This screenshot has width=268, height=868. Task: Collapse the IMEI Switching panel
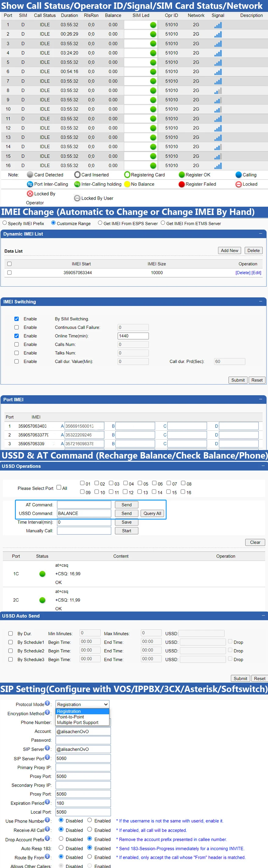coord(261,301)
